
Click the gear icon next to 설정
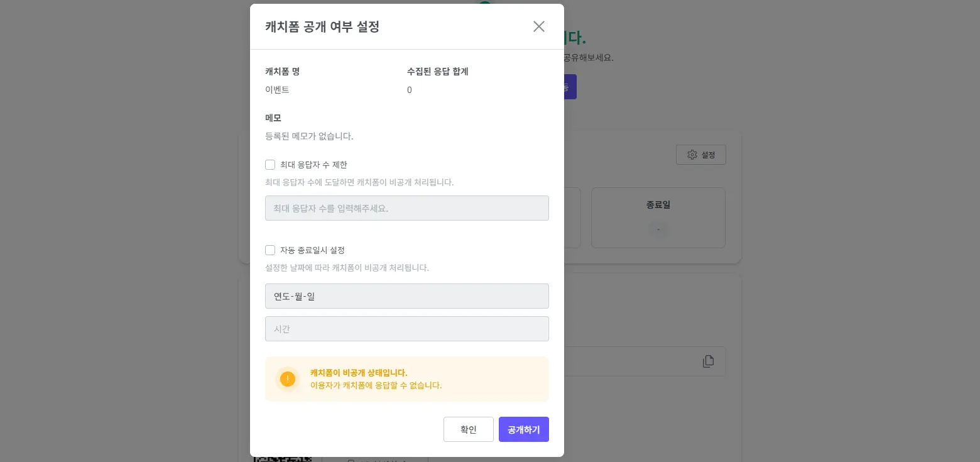click(x=692, y=155)
